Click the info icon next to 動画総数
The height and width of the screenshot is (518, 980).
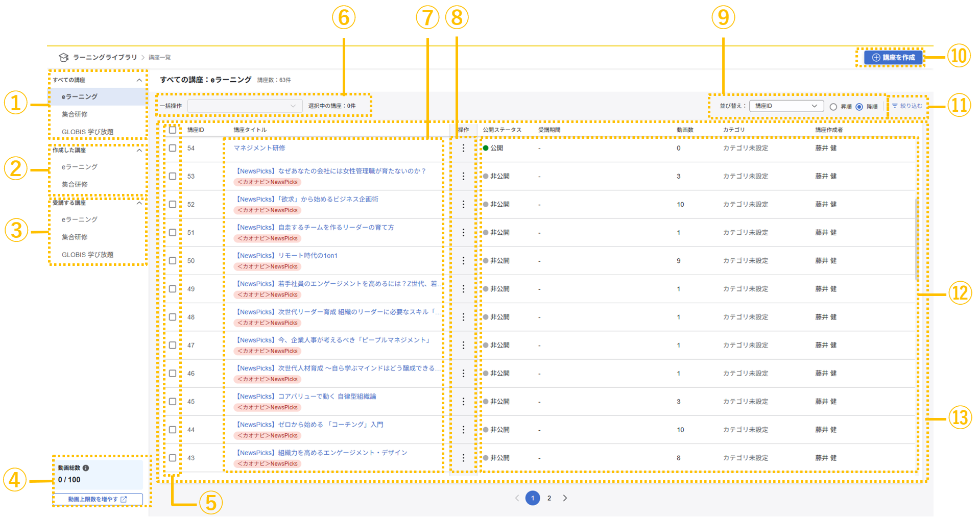coord(86,468)
